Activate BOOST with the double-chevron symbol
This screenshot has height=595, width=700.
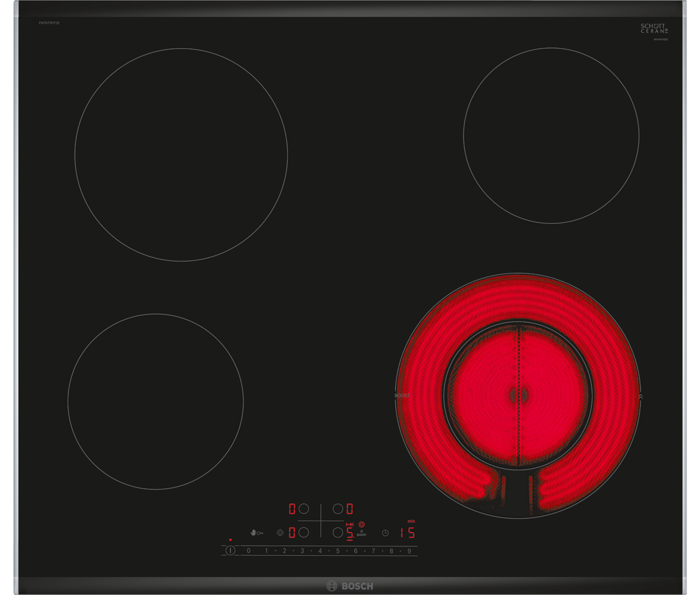coord(361,533)
